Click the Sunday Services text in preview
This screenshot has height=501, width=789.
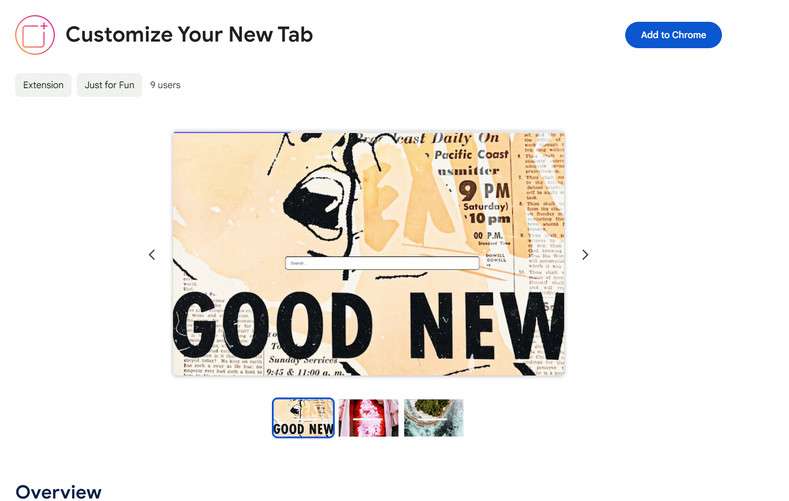coord(303,360)
